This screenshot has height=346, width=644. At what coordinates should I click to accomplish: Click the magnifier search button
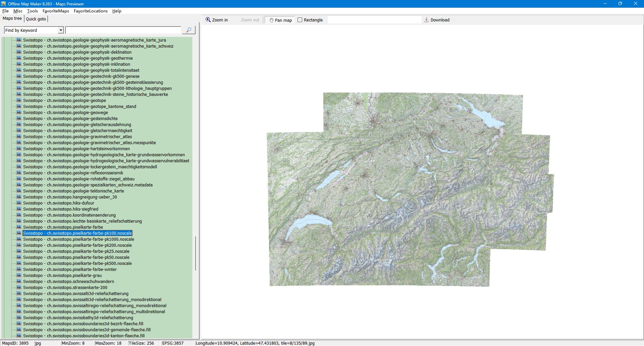189,30
